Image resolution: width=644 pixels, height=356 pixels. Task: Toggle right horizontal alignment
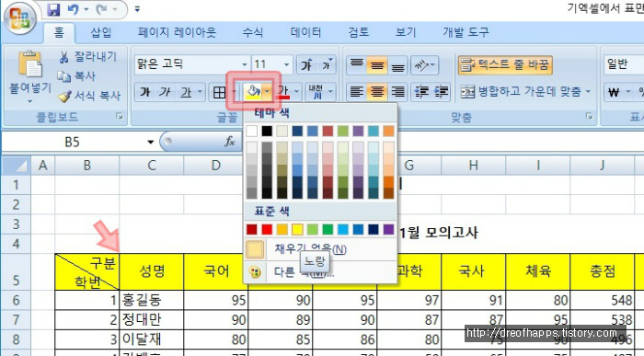[397, 92]
